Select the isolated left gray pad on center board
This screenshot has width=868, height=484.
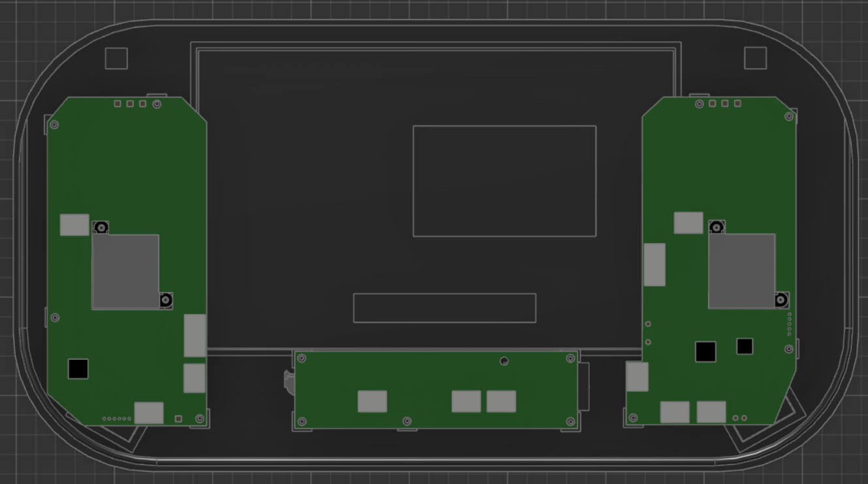(x=372, y=402)
